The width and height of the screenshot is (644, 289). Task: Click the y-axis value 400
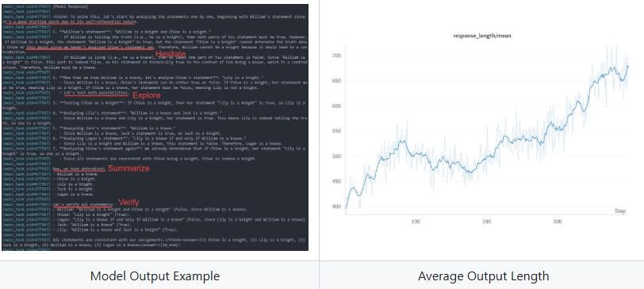tap(337, 206)
